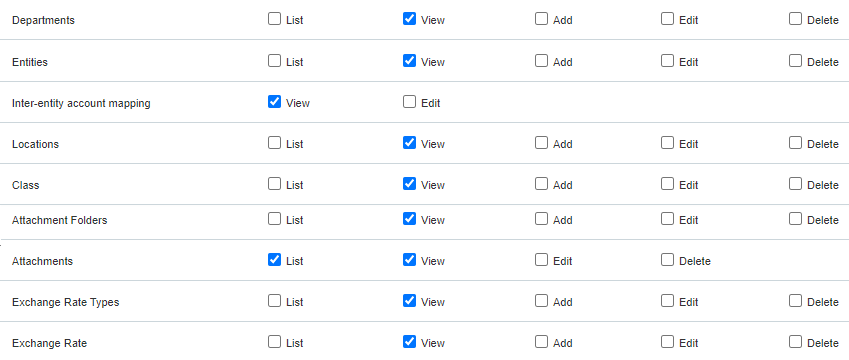This screenshot has height=360, width=849.
Task: Enable Add for Exchange Rate Types
Action: (541, 301)
